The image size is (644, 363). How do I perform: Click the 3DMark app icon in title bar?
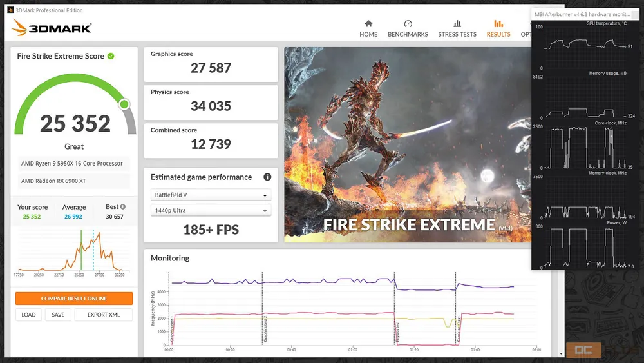[10, 10]
